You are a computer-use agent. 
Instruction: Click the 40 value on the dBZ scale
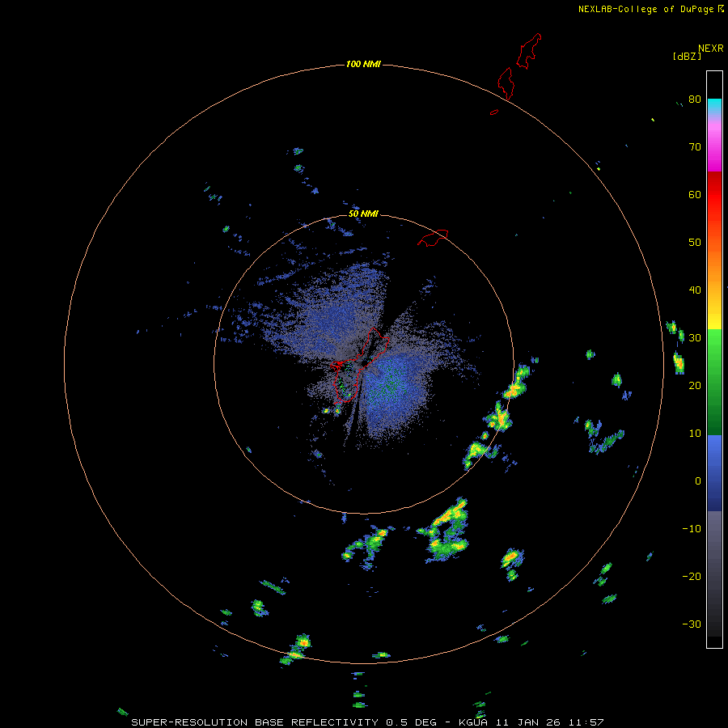point(695,290)
